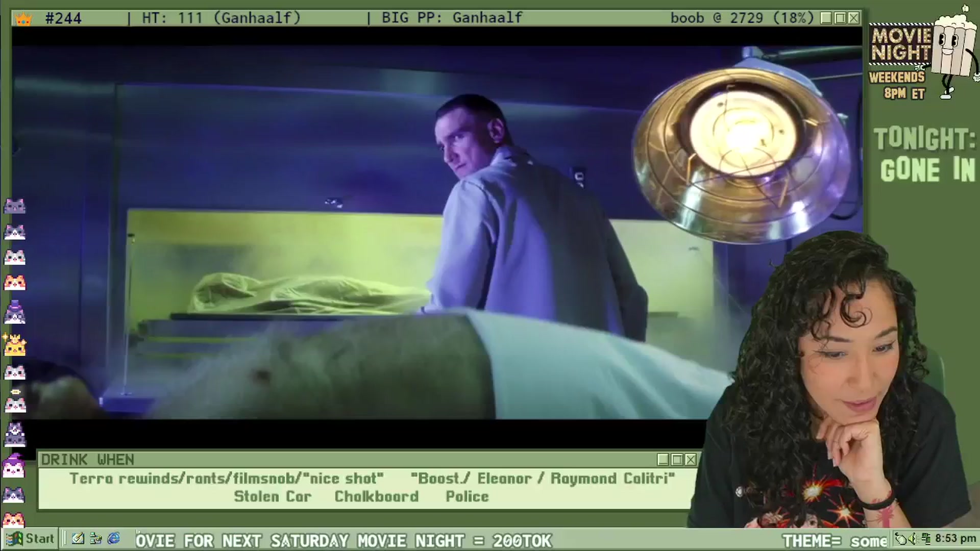Click the HT: 111 (Ganhaalf) label
980x551 pixels.
[222, 18]
